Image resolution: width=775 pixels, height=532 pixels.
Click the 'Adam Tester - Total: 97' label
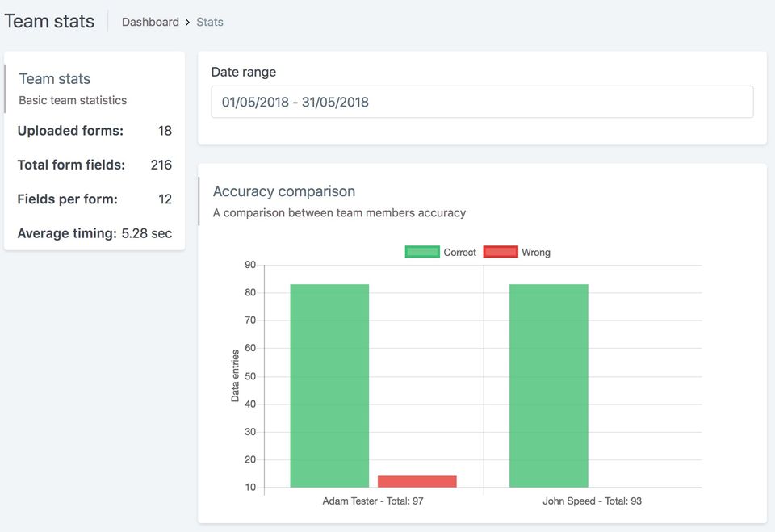pyautogui.click(x=373, y=501)
